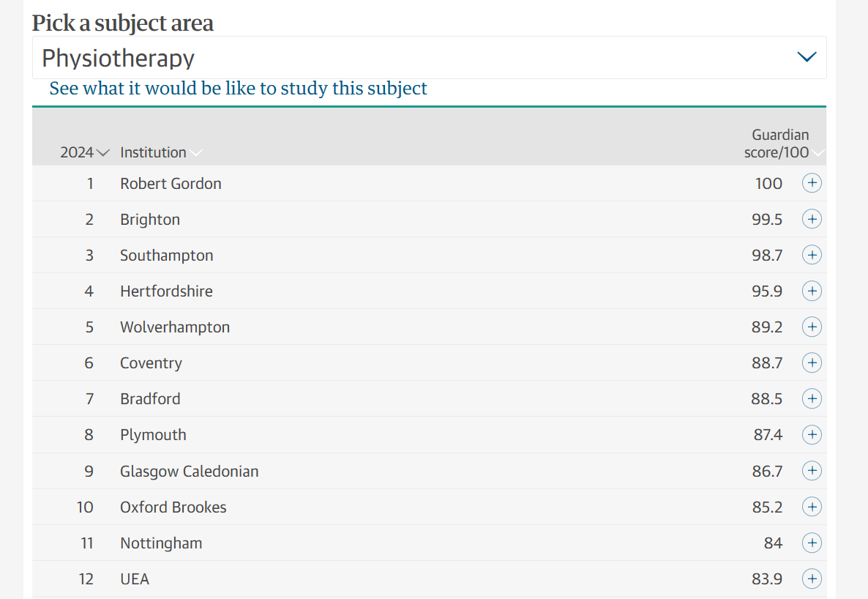Expand Robert Gordon row plus icon

[812, 183]
